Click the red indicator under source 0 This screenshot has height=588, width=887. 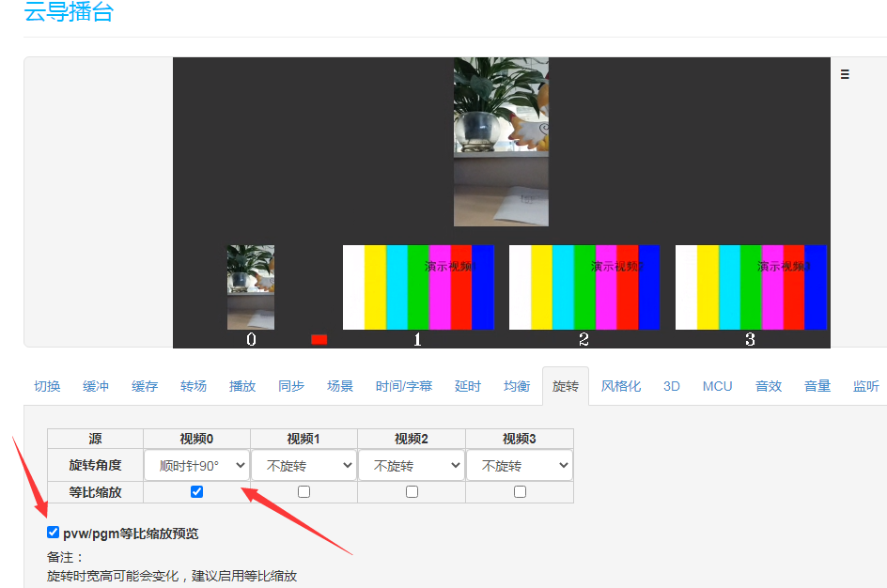[319, 339]
